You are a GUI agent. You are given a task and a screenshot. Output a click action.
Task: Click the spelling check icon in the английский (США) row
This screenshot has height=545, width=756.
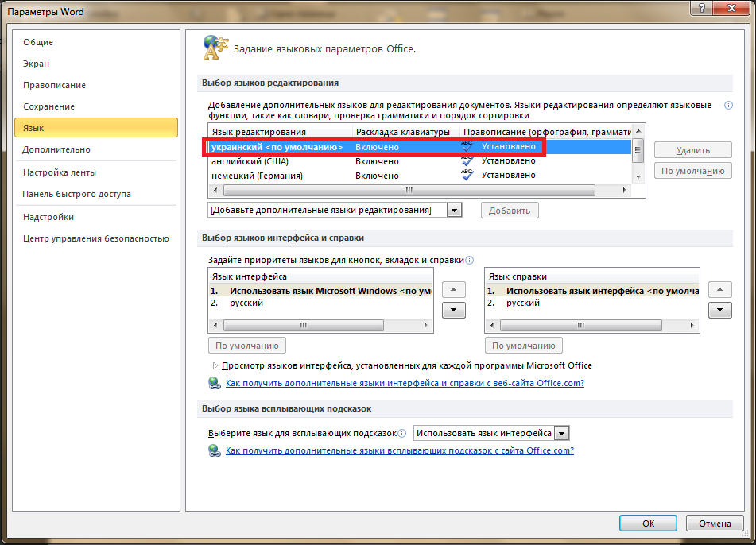pos(467,160)
